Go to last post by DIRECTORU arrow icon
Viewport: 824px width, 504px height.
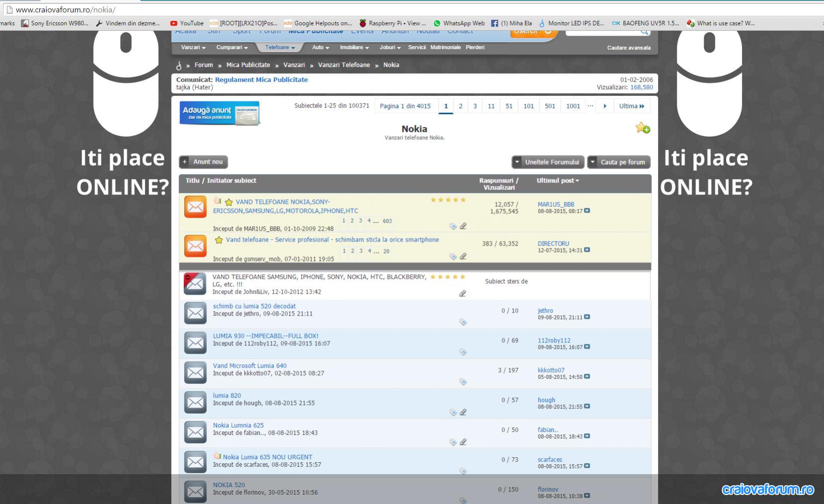[587, 250]
